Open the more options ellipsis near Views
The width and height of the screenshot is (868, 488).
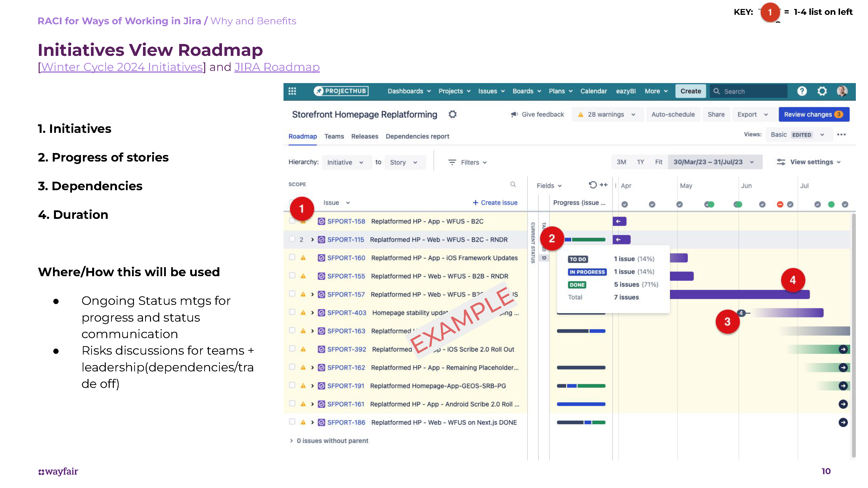tap(841, 135)
